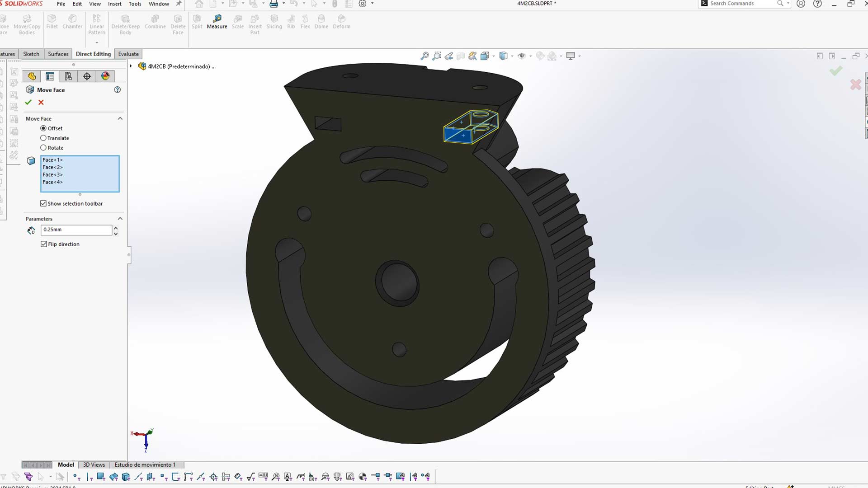Screen dimensions: 868x488
Task: Click the filter center marks icon
Action: tap(213, 477)
